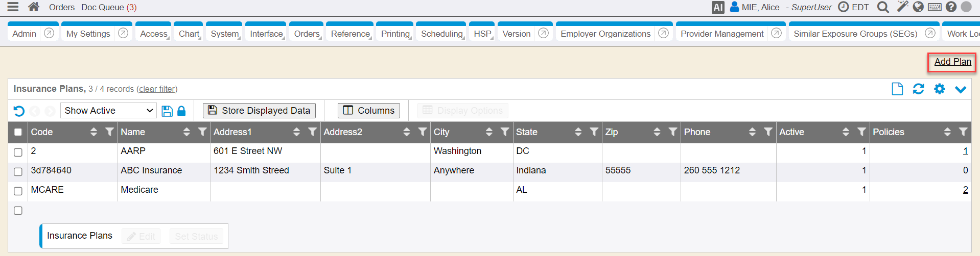Refresh the Insurance Plans table

coord(918,89)
